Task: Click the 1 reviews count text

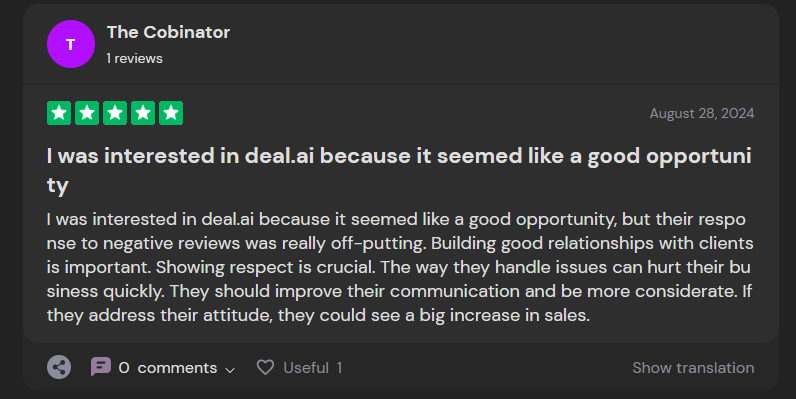Action: (135, 58)
